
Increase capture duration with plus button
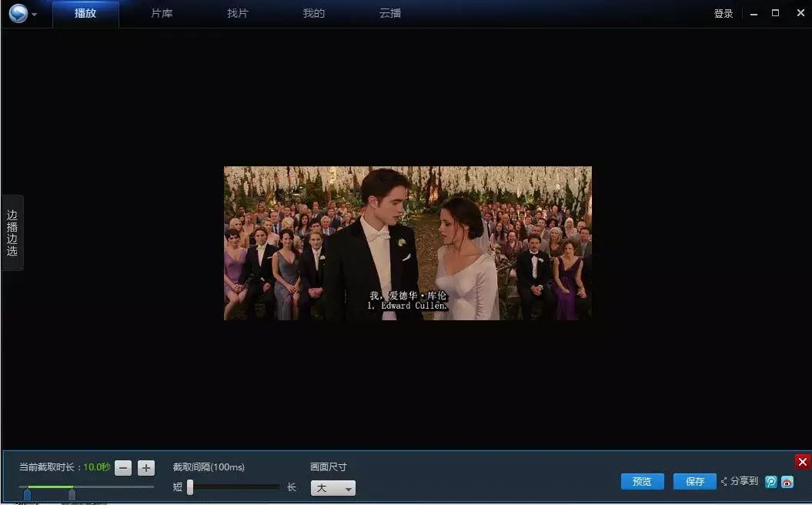[x=146, y=468]
